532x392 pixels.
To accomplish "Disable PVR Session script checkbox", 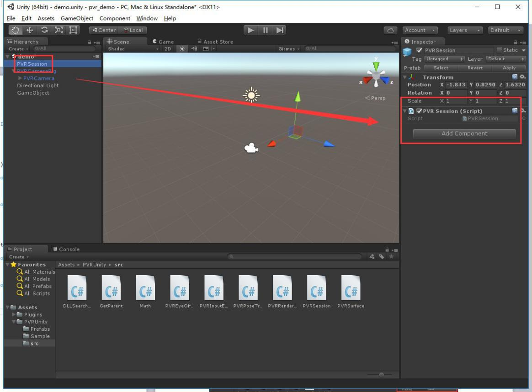I will pyautogui.click(x=419, y=111).
